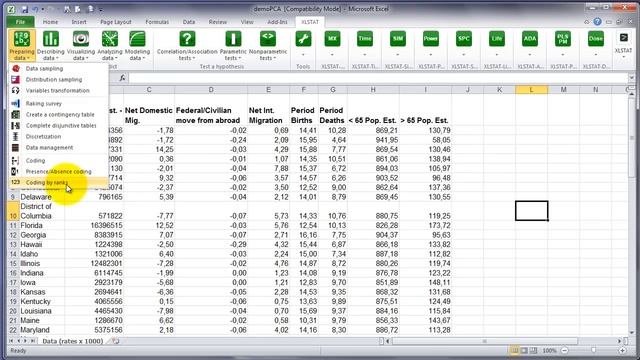
Task: Click the zoom out minus button
Action: (x=564, y=350)
